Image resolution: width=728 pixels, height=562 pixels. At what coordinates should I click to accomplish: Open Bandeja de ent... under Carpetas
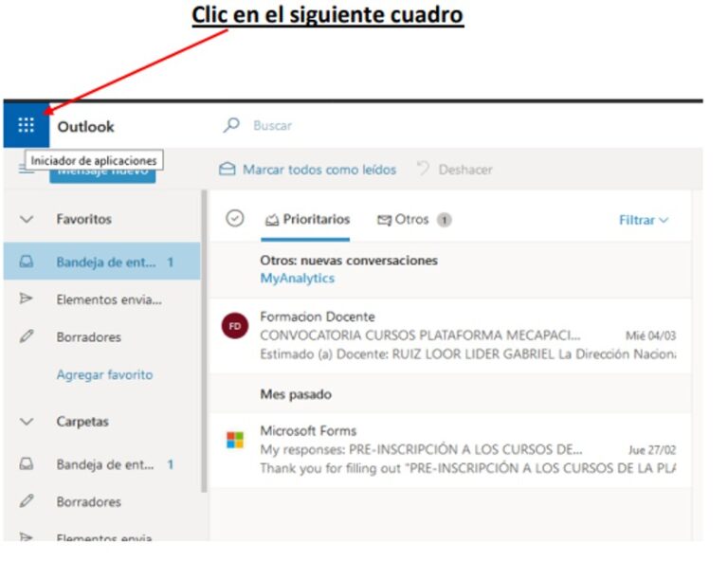[105, 464]
